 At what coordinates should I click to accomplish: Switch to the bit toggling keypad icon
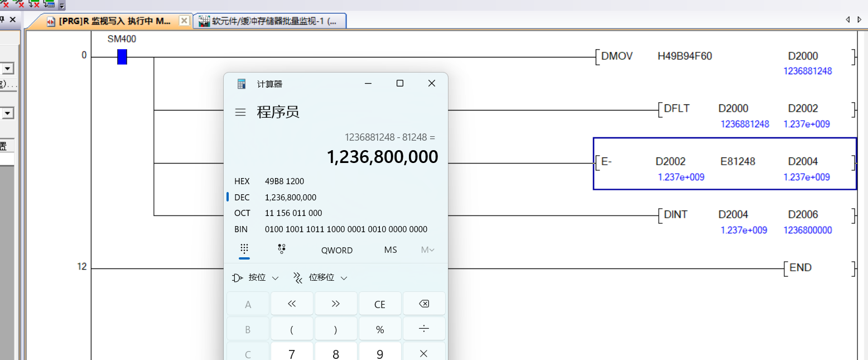pyautogui.click(x=282, y=249)
